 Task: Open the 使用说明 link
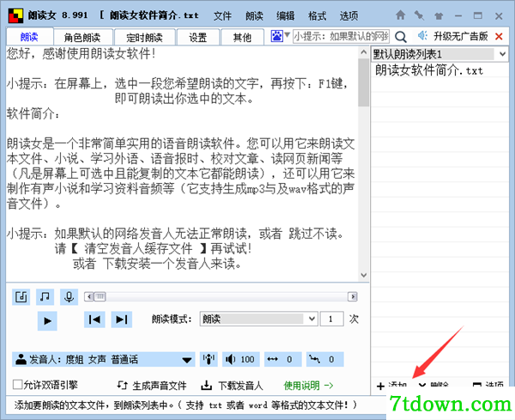tap(308, 386)
